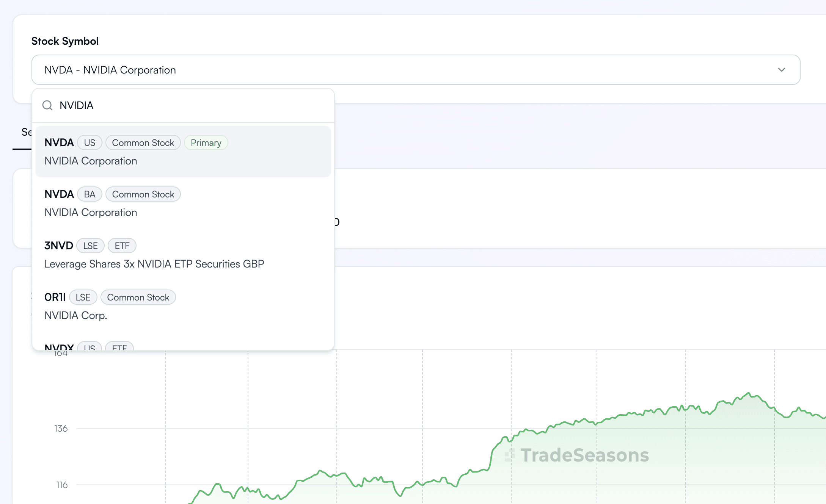Click the 116 y-axis label on chart
Viewport: 826px width, 504px height.
[62, 485]
